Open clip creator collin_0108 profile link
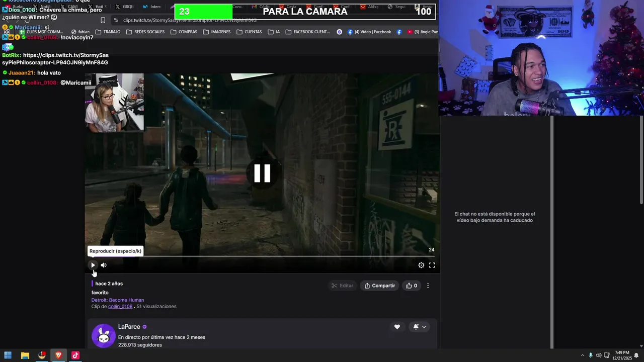 click(120, 307)
